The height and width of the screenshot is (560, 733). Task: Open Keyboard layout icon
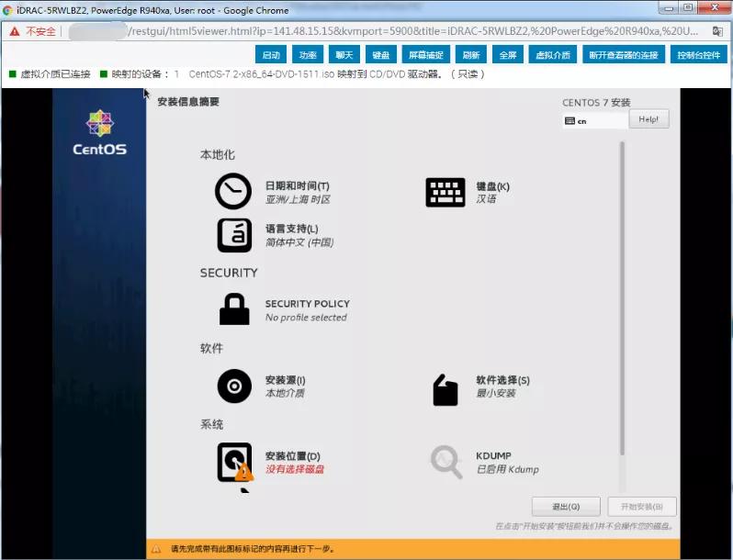445,192
